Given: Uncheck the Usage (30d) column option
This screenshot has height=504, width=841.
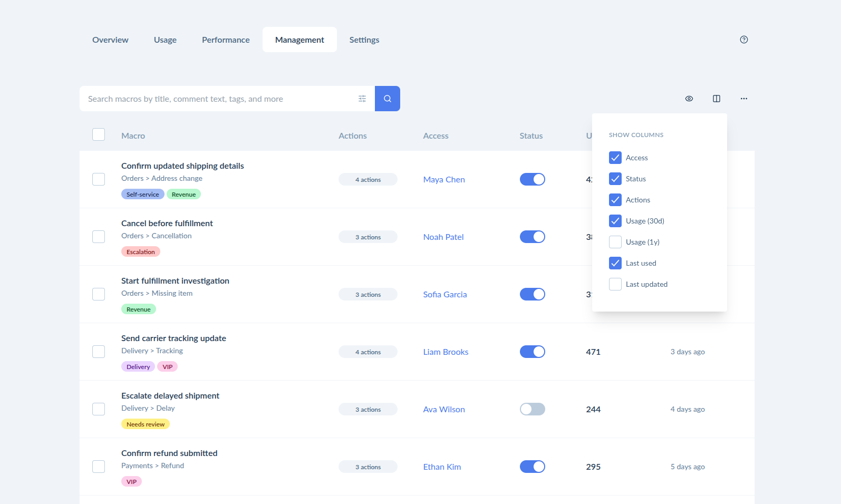Looking at the screenshot, I should [615, 221].
